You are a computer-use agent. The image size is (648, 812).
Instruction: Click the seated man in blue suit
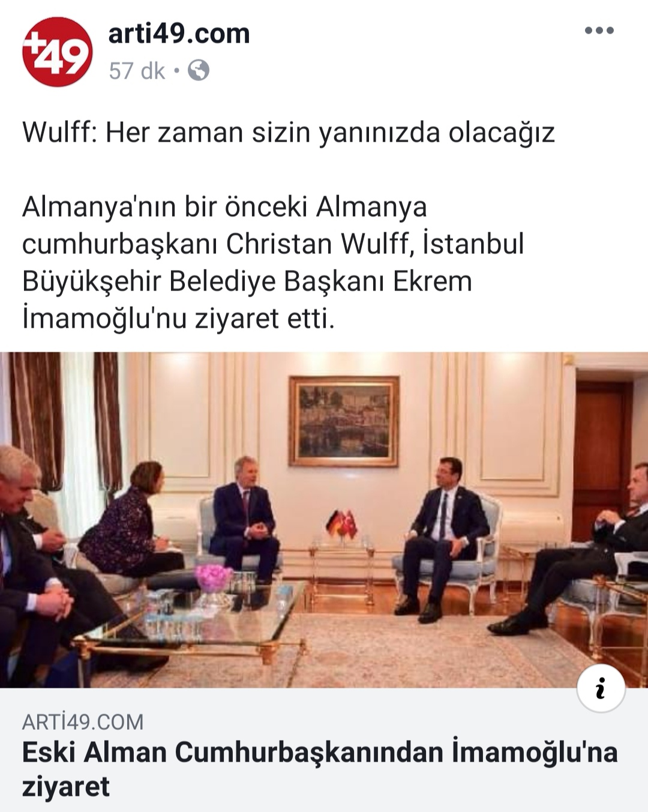click(x=245, y=520)
